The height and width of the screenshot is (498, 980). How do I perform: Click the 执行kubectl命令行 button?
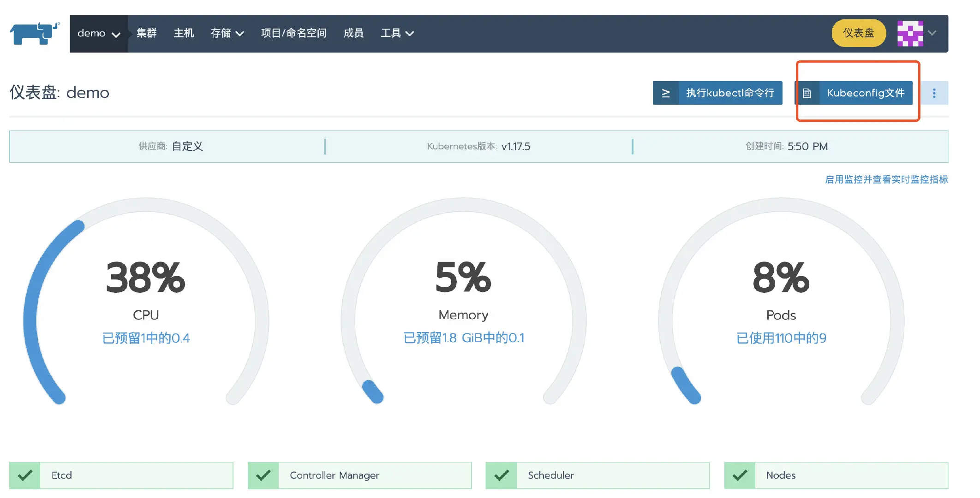point(729,93)
